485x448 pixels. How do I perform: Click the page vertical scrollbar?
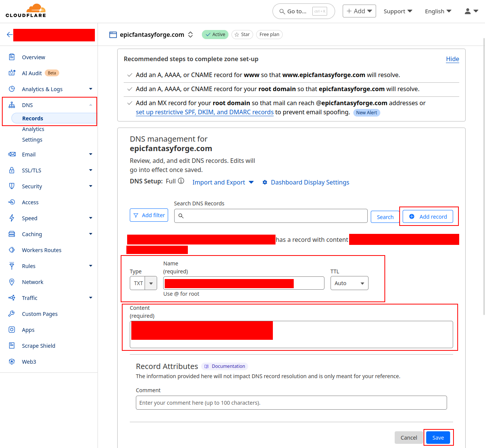tap(483, 177)
